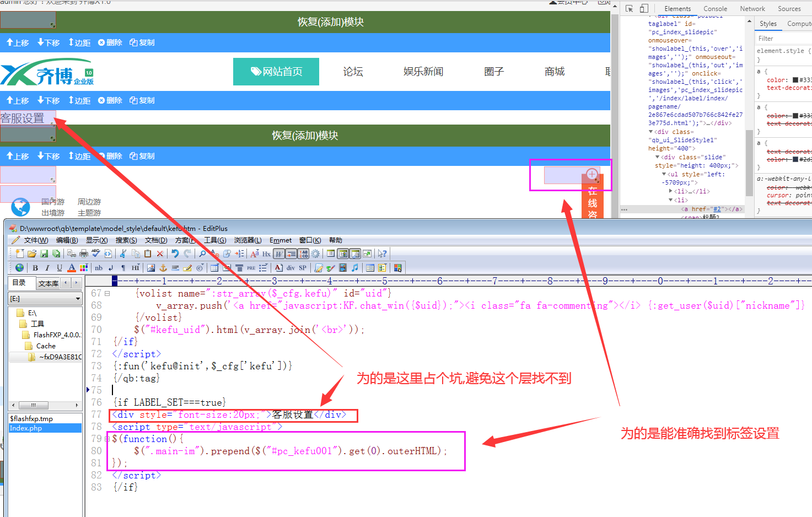Open the [E:] drive dropdown

pyautogui.click(x=78, y=299)
